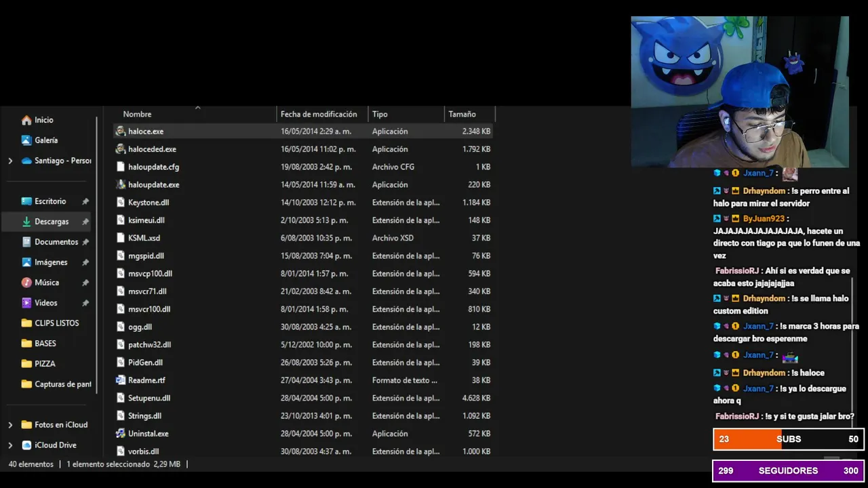Click the ogg.dll file icon
This screenshot has height=488, width=868.
click(121, 327)
